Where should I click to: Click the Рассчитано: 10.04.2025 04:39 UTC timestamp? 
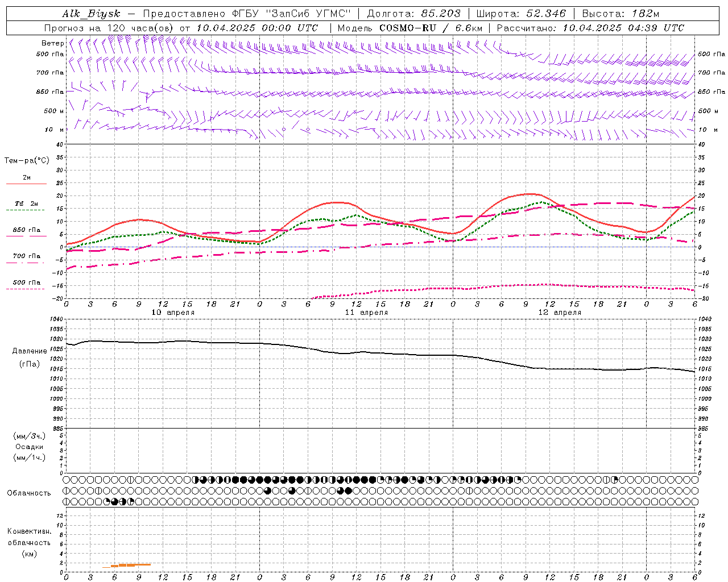pyautogui.click(x=590, y=28)
